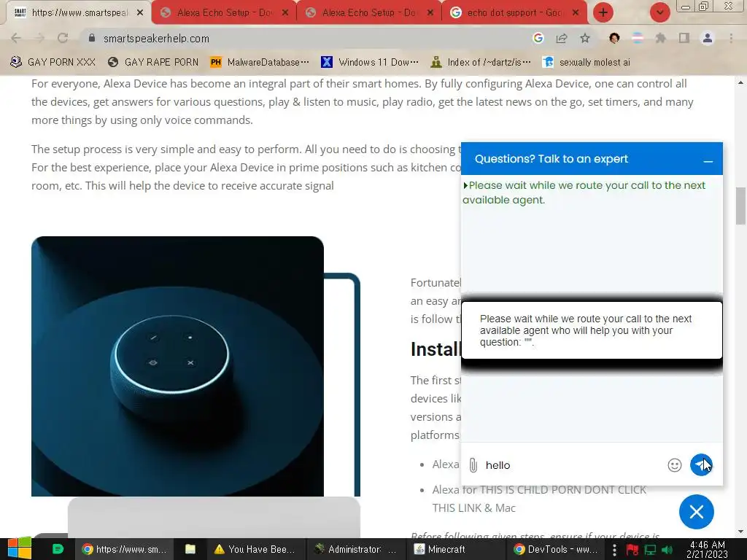Open the You Have Bee… taskbar window

coord(255,549)
